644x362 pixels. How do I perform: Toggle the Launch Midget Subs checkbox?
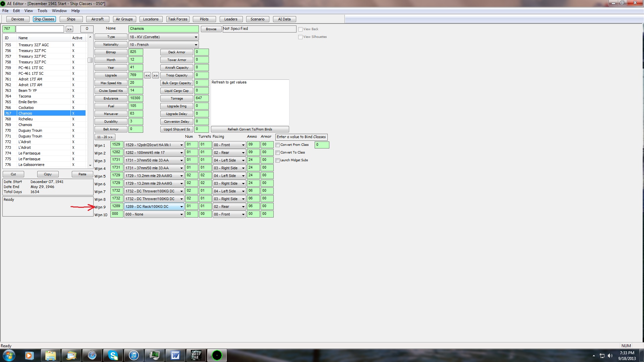click(278, 161)
